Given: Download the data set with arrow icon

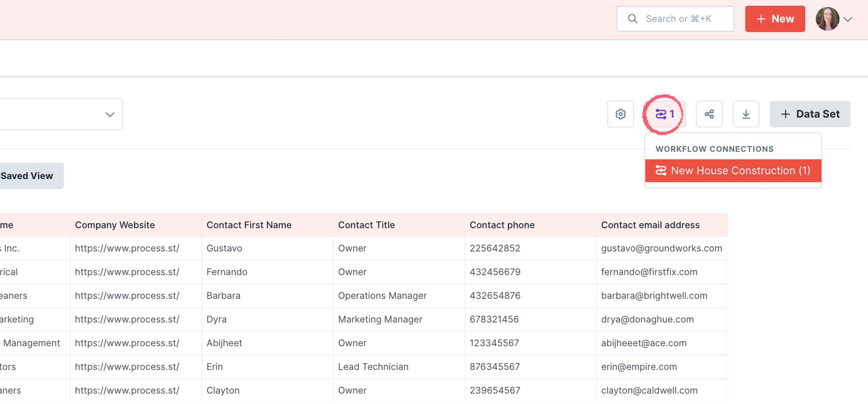Looking at the screenshot, I should pyautogui.click(x=746, y=114).
